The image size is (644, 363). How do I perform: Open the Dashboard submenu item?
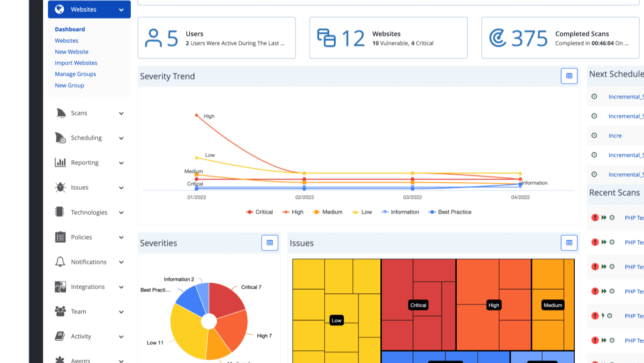click(70, 29)
